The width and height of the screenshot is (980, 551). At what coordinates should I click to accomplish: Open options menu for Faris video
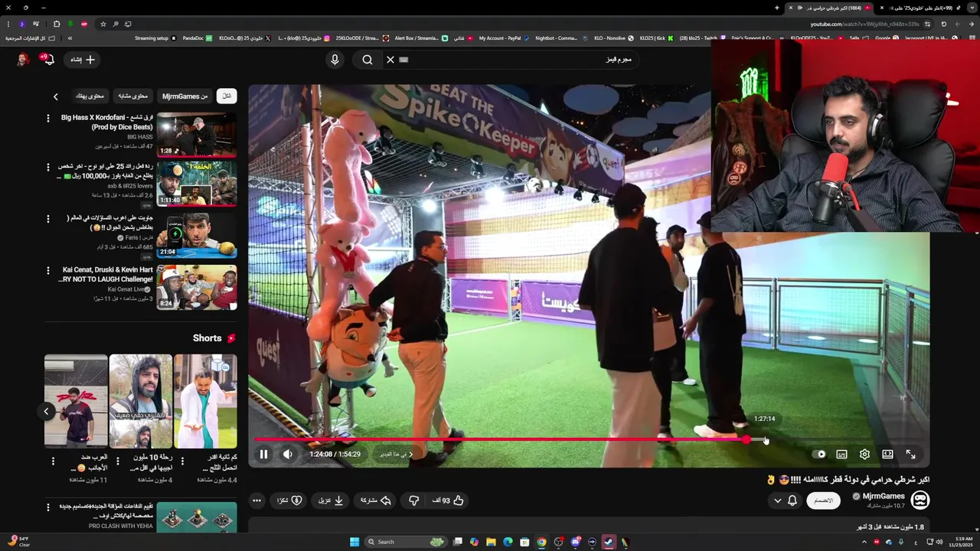point(48,219)
